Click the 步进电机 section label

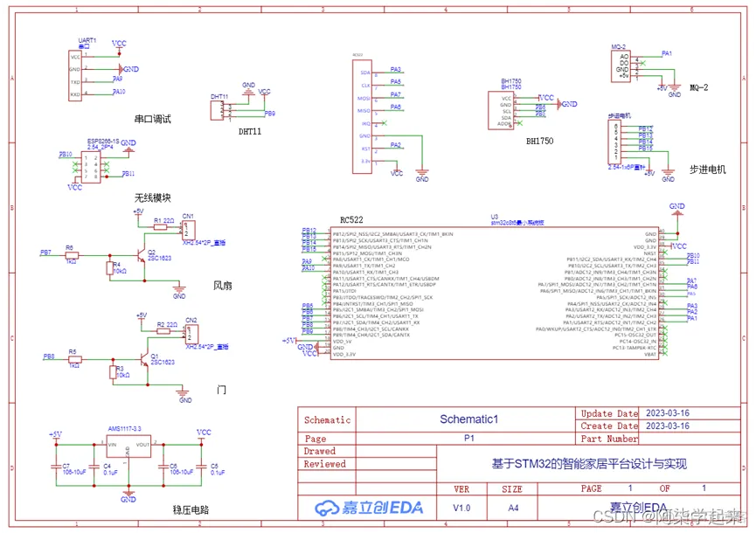click(707, 170)
